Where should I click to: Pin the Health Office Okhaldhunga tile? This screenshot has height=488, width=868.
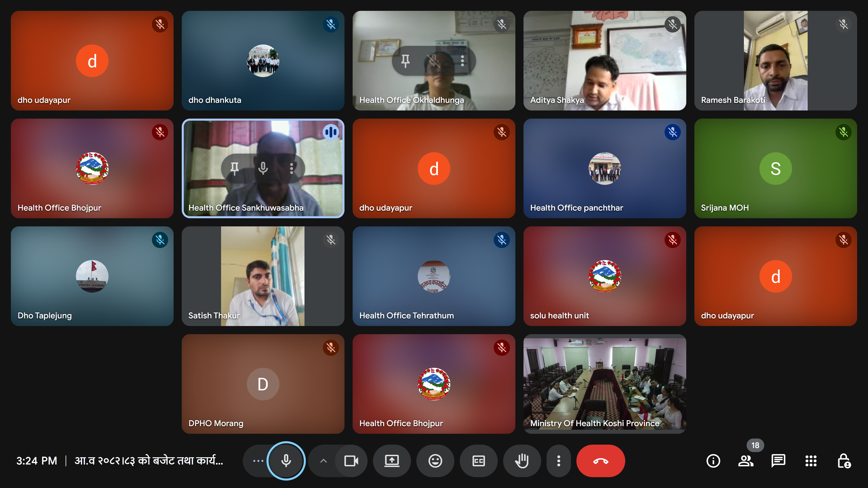coord(405,61)
